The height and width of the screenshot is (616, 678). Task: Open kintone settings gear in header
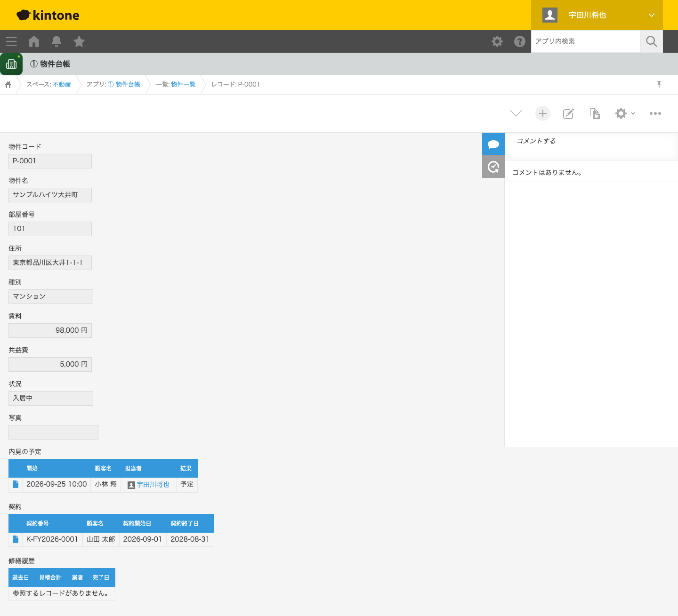pyautogui.click(x=497, y=41)
